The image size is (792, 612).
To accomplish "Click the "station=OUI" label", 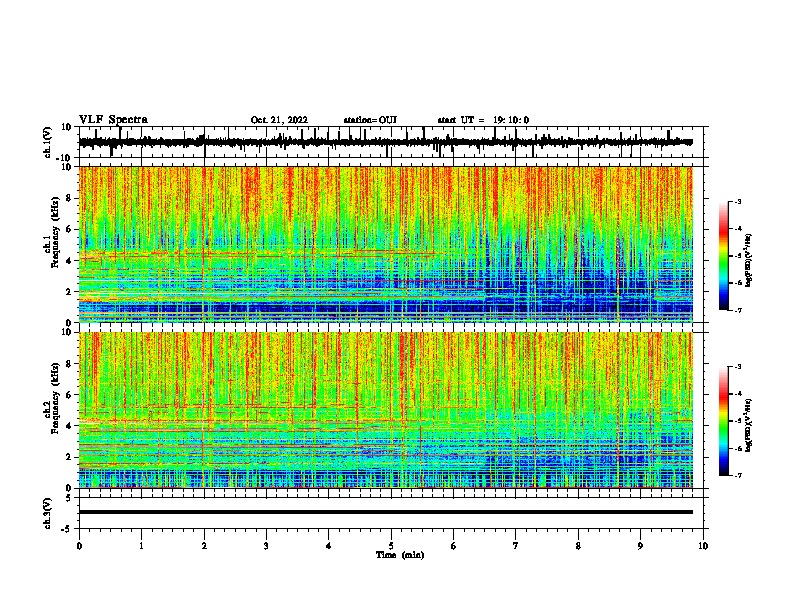I will pos(370,120).
